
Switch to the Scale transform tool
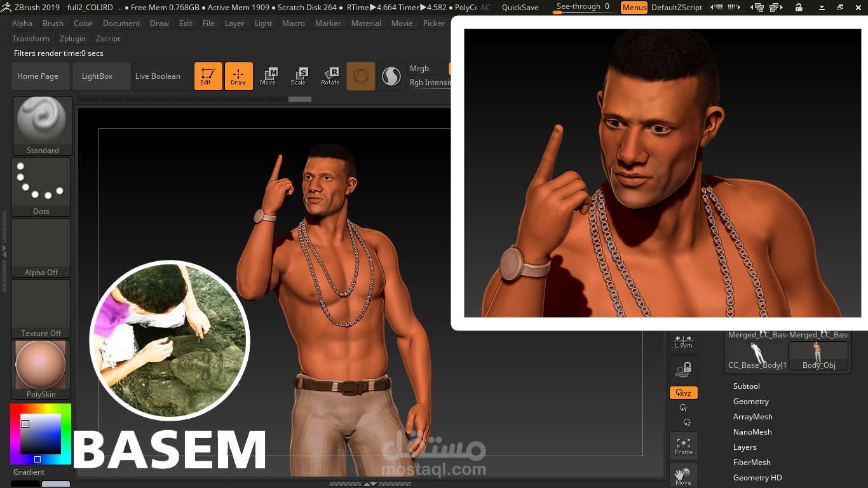pyautogui.click(x=299, y=76)
